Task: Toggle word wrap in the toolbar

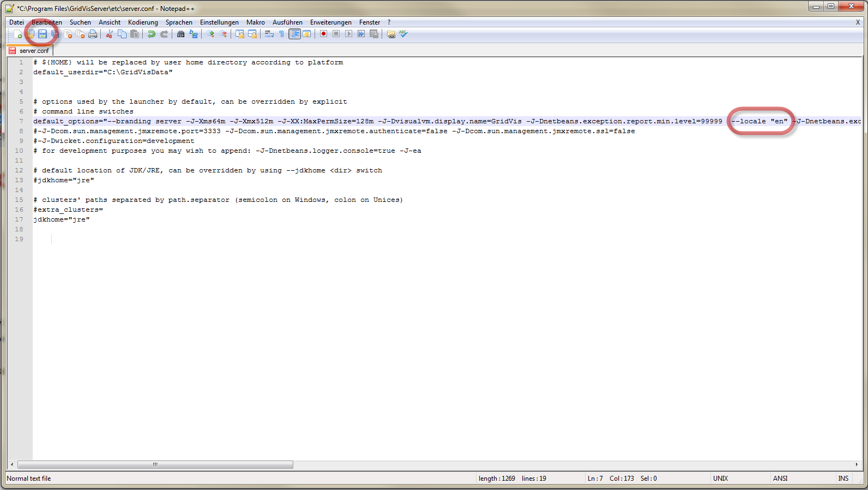Action: coord(269,34)
